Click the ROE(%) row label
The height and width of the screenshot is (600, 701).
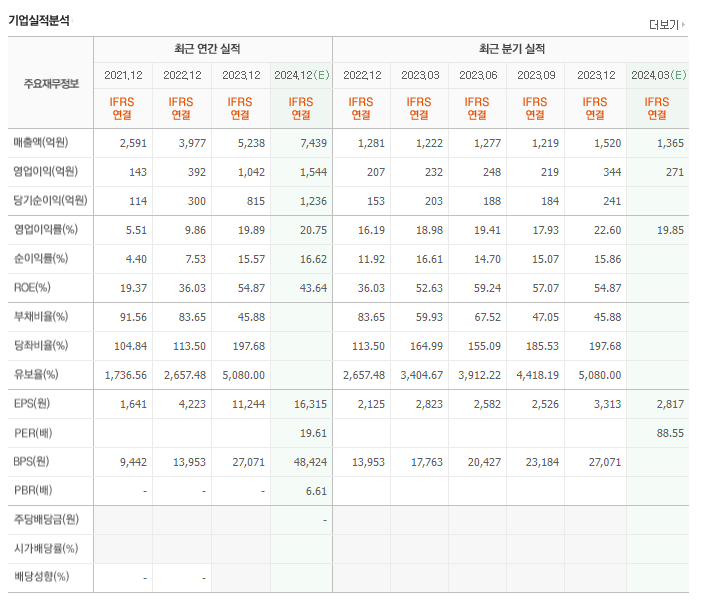pos(32,287)
